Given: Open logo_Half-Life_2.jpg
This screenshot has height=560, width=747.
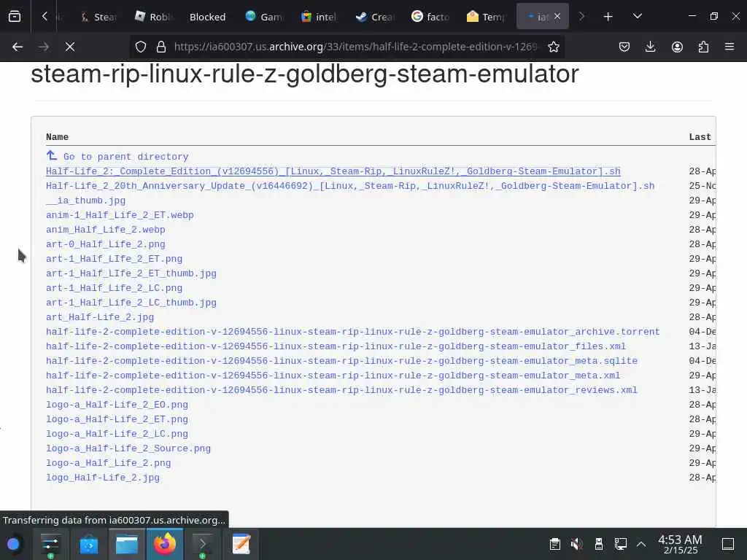Looking at the screenshot, I should (x=102, y=478).
